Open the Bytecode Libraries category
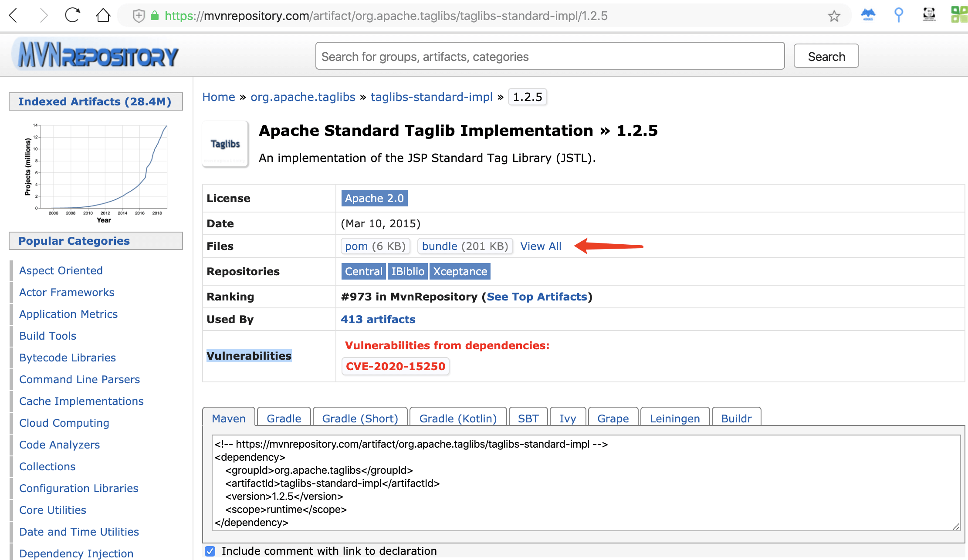This screenshot has width=968, height=560. click(x=68, y=358)
